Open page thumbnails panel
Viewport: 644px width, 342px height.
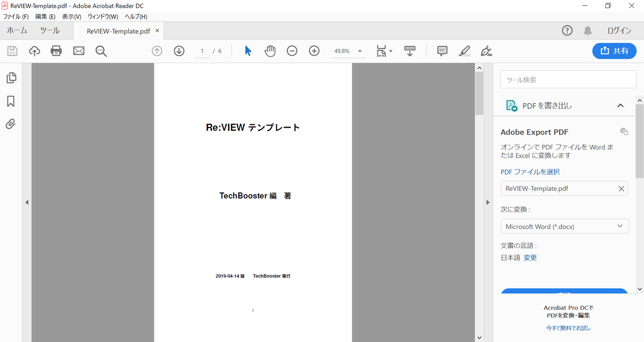pos(11,78)
